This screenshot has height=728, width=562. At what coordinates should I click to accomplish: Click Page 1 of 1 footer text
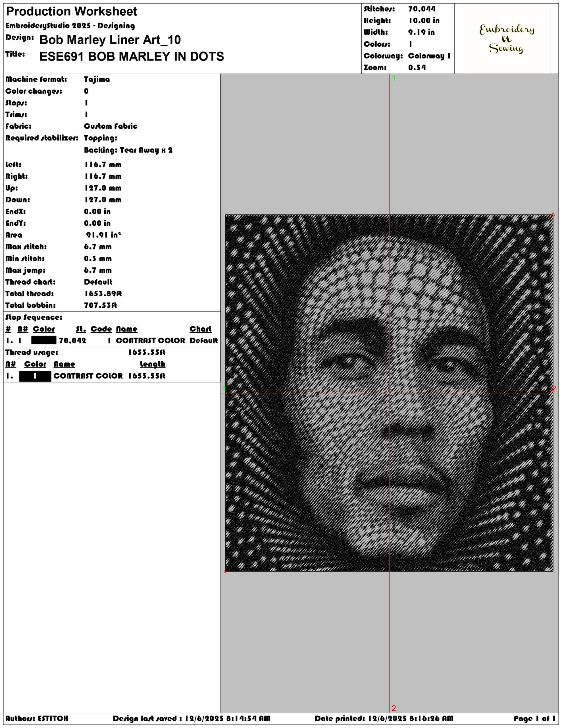[x=534, y=719]
